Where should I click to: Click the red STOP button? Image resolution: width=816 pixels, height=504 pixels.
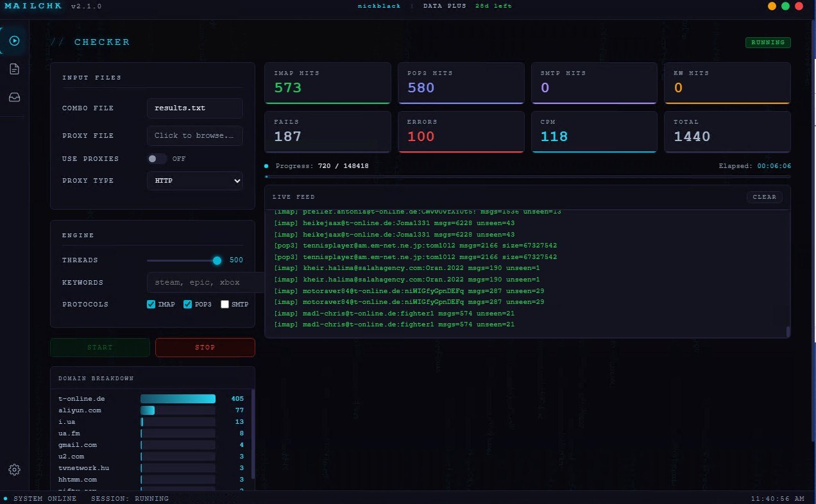point(205,348)
